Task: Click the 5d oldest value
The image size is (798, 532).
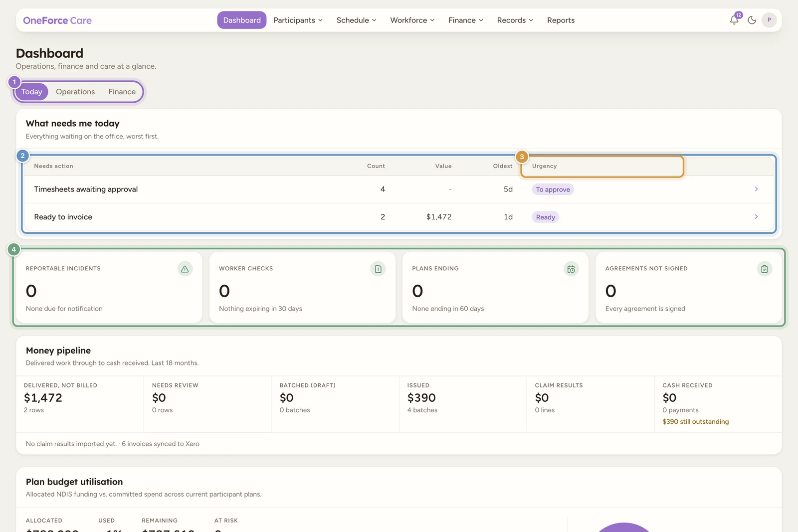Action: [x=508, y=189]
